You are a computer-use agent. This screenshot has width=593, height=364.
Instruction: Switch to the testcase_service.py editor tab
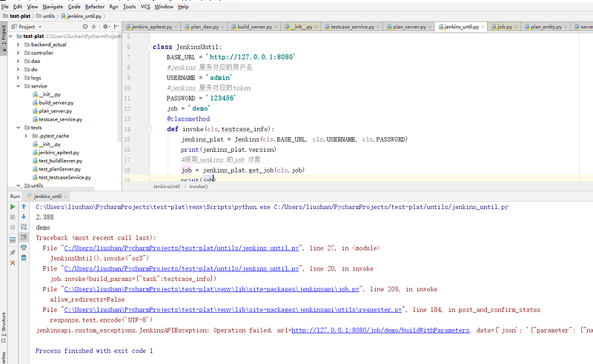pos(352,27)
